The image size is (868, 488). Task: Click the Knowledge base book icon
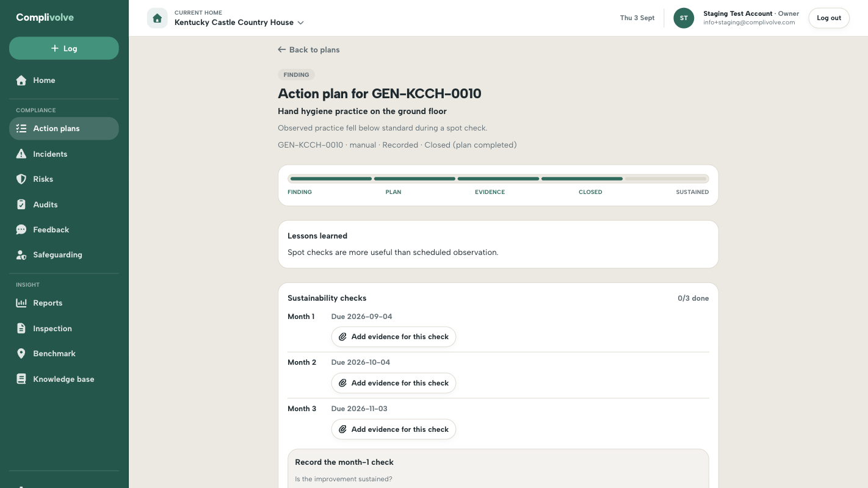click(21, 379)
